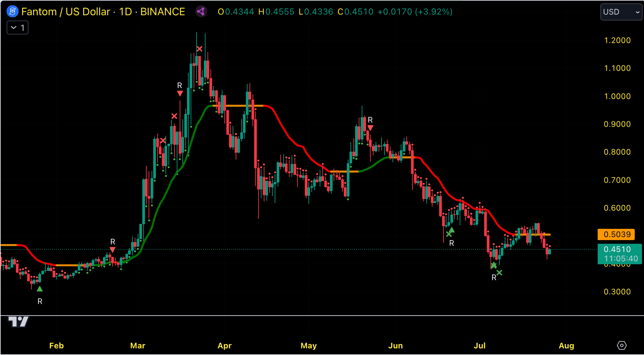Select the green 0.4510 current price label
Viewport: 644px width, 355px height.
620,254
